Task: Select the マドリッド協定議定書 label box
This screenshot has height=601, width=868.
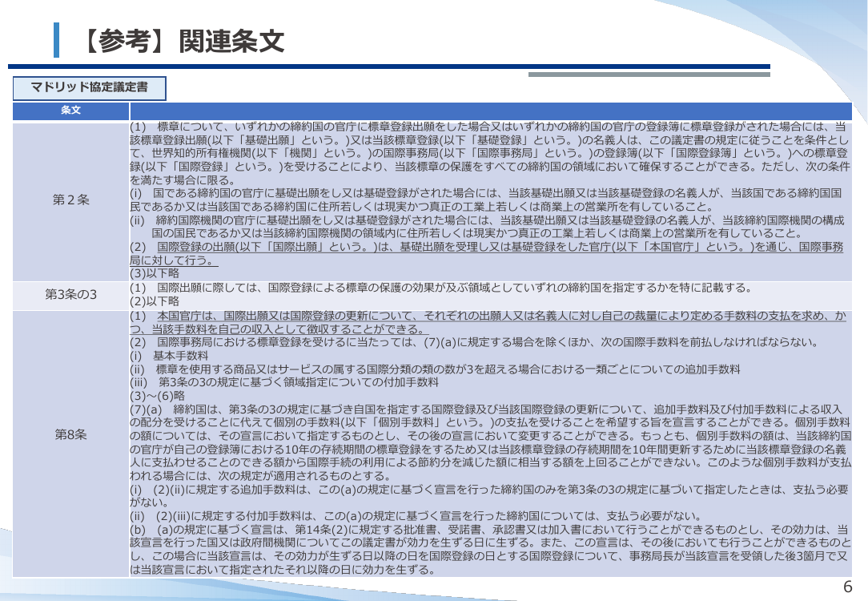Action: 89,88
